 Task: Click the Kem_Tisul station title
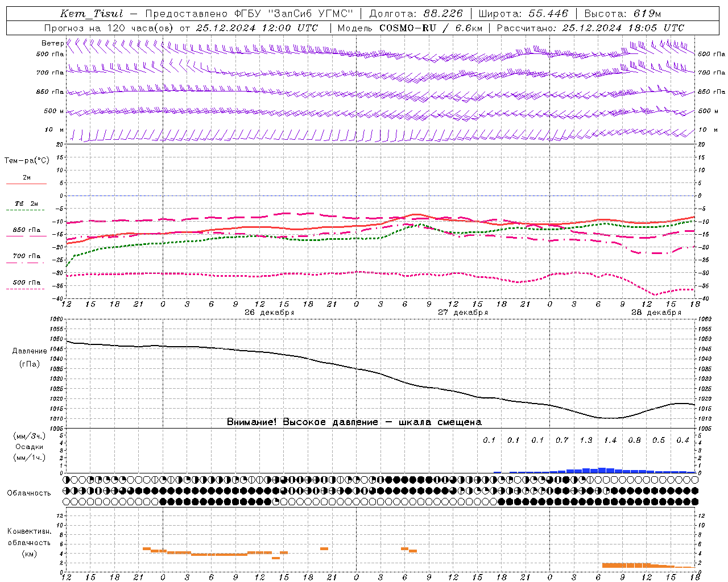click(92, 14)
